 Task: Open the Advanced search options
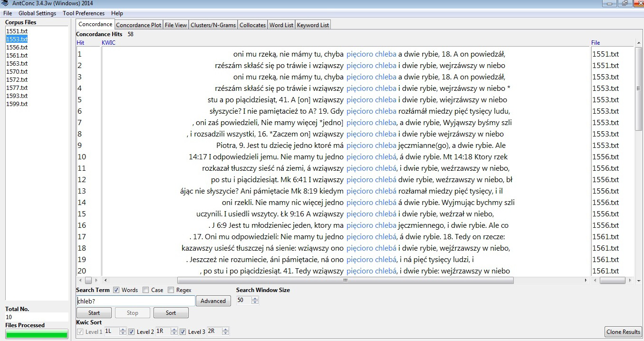(213, 301)
